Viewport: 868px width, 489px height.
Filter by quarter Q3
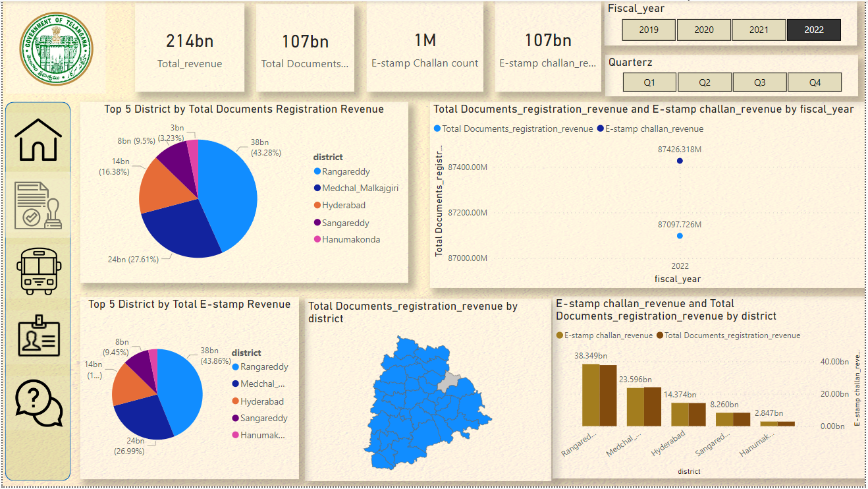759,82
